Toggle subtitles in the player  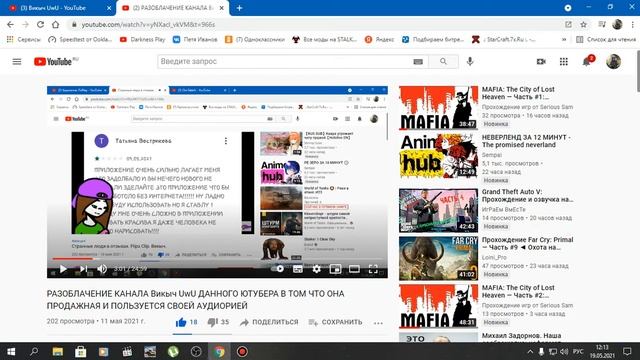[298, 269]
